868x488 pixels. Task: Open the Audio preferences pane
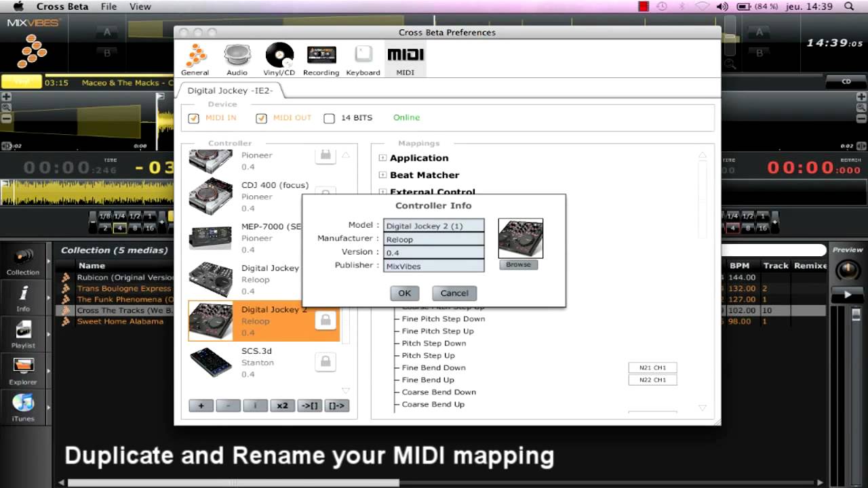coord(237,60)
